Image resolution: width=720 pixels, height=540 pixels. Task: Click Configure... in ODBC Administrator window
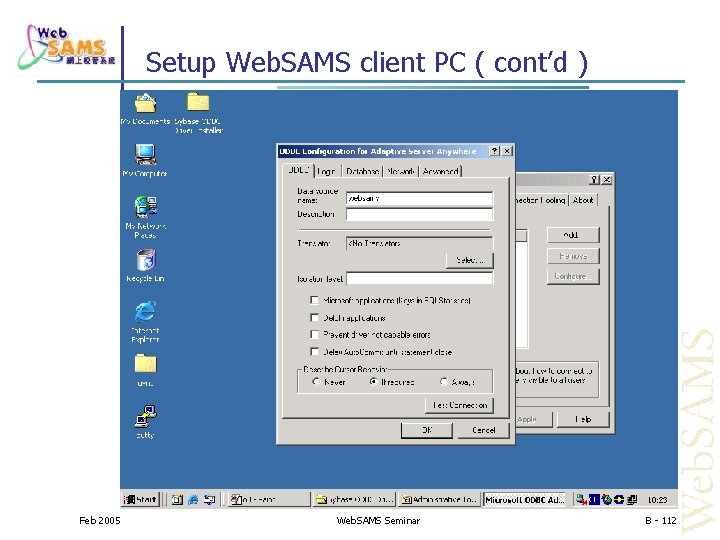coord(573,276)
